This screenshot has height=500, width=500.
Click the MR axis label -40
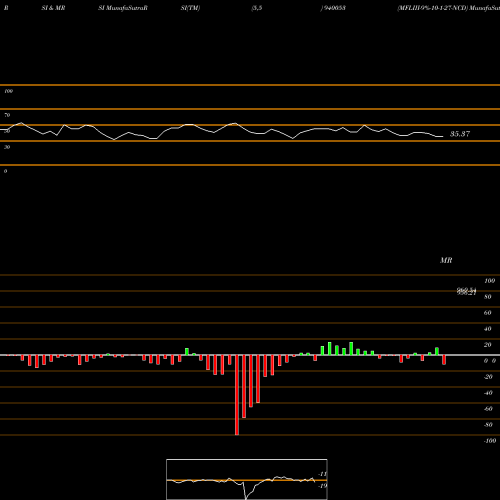488,393
